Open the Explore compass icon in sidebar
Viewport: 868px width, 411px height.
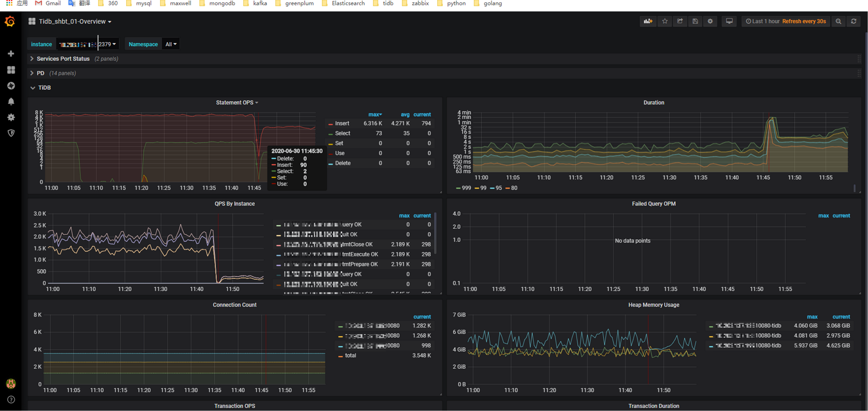11,86
